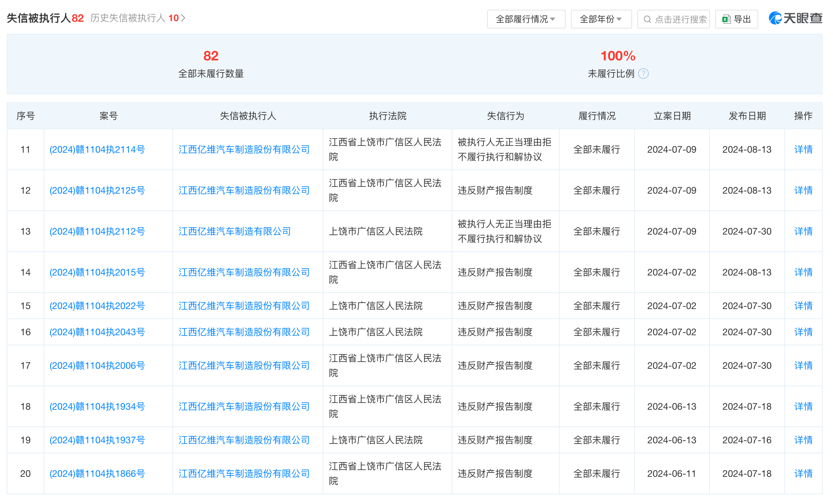Screen dimensions: 833x504
Task: Open case (2024)赣1104执2114号
Action: point(97,149)
